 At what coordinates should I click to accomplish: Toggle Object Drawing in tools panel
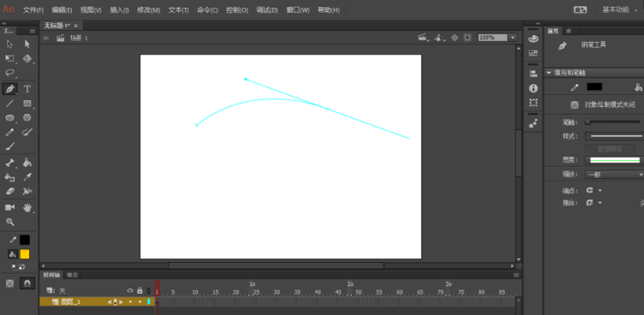pos(10,283)
